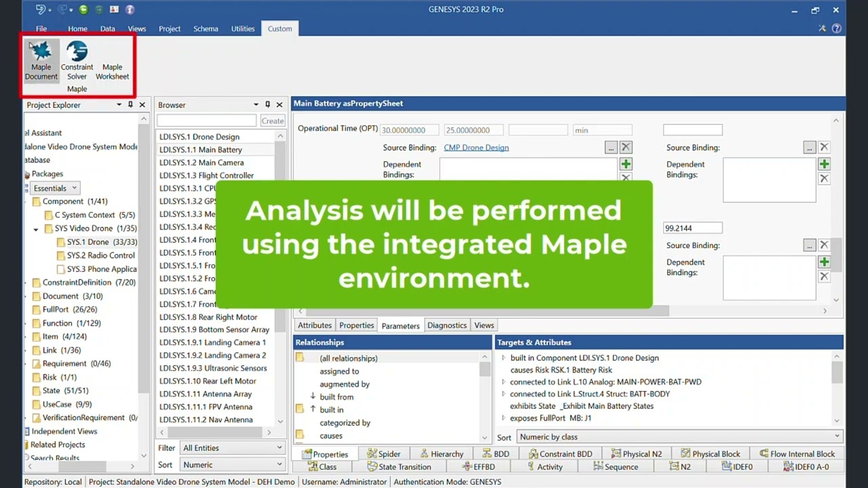Remove the CMP Drone Design source binding

(626, 147)
